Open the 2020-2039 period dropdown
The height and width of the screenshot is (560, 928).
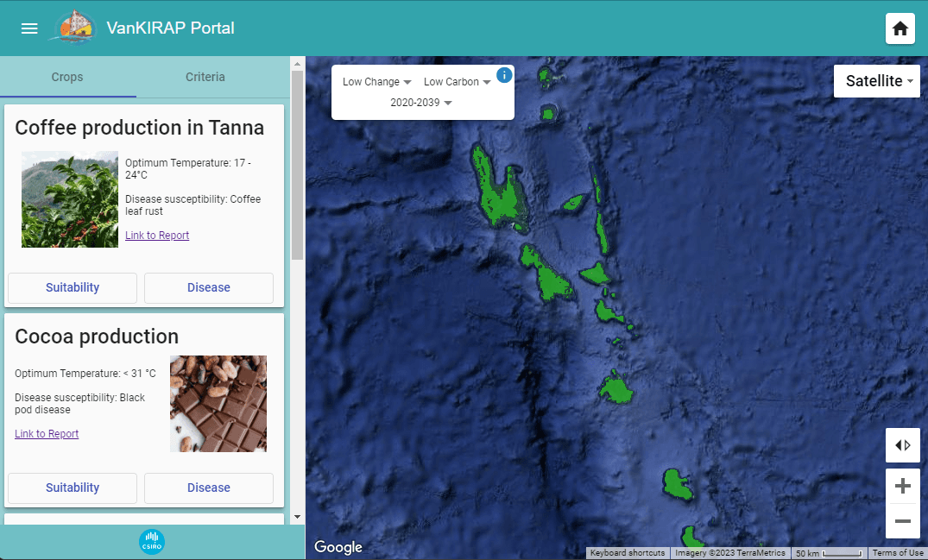(421, 103)
